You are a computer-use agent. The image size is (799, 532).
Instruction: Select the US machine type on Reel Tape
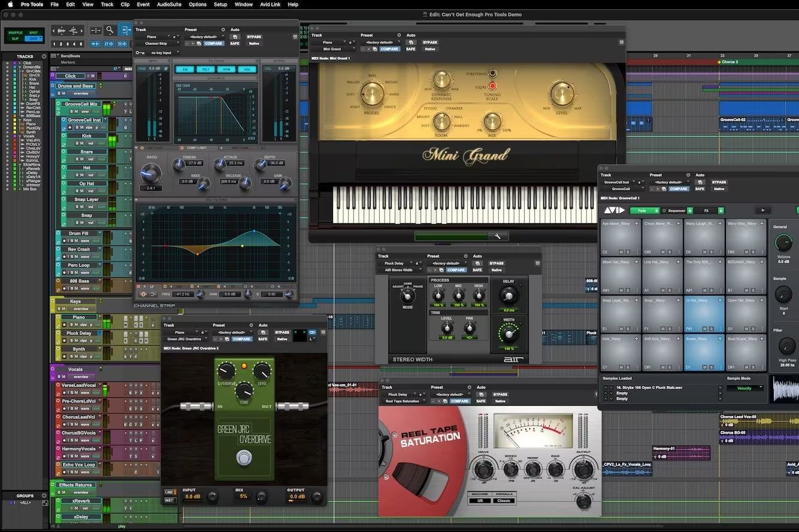[480, 501]
